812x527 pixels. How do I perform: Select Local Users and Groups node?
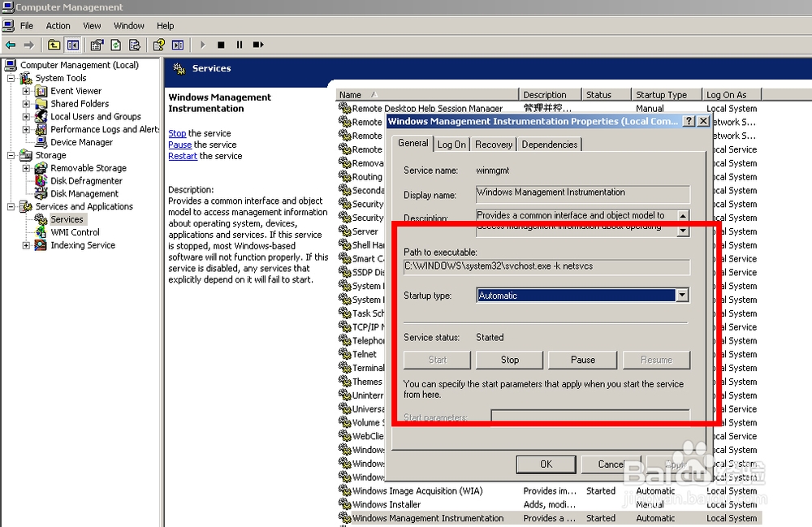95,116
